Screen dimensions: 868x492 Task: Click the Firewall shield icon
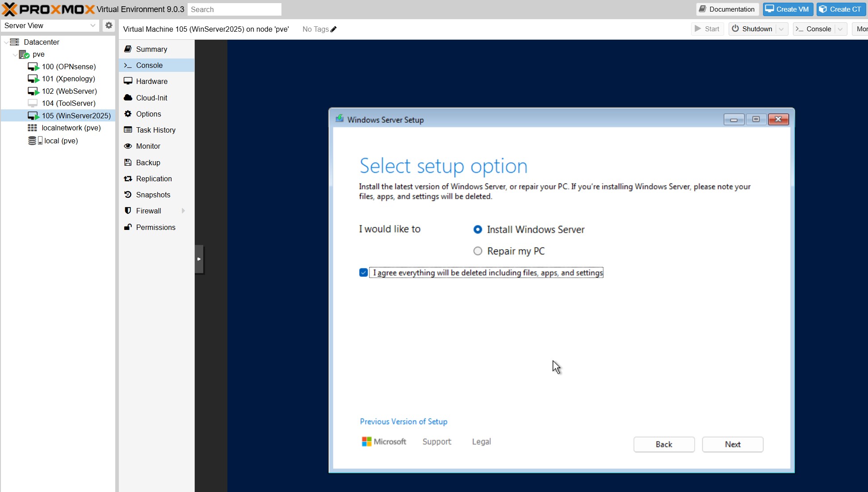tap(128, 211)
